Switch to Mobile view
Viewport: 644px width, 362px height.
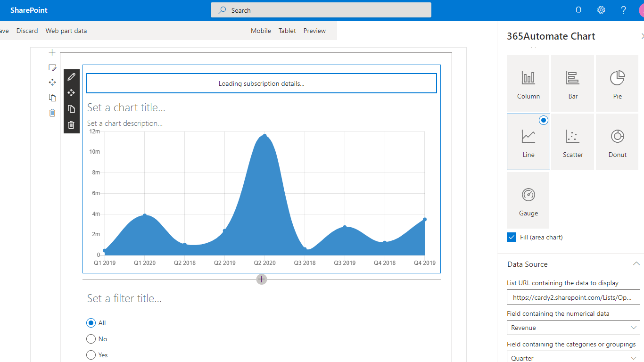tap(261, 31)
